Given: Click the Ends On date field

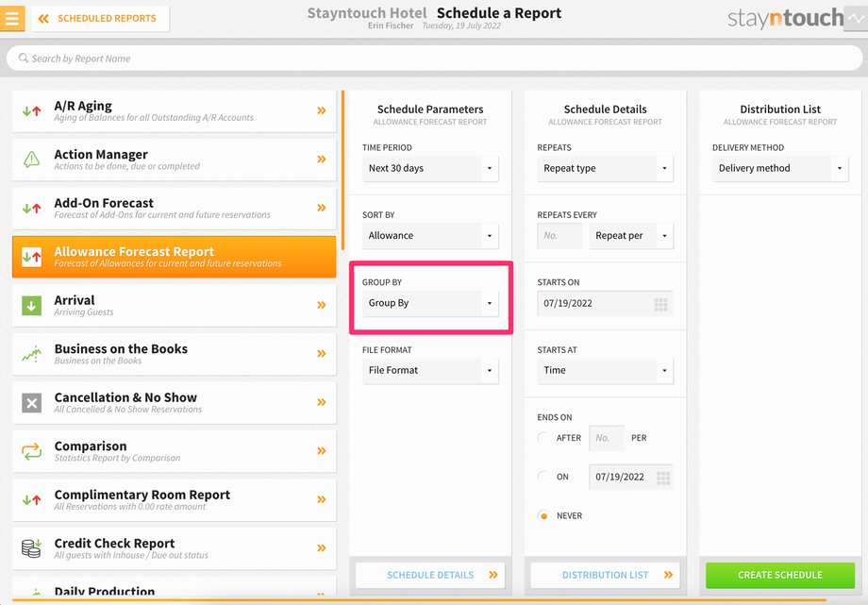Looking at the screenshot, I should (x=631, y=477).
